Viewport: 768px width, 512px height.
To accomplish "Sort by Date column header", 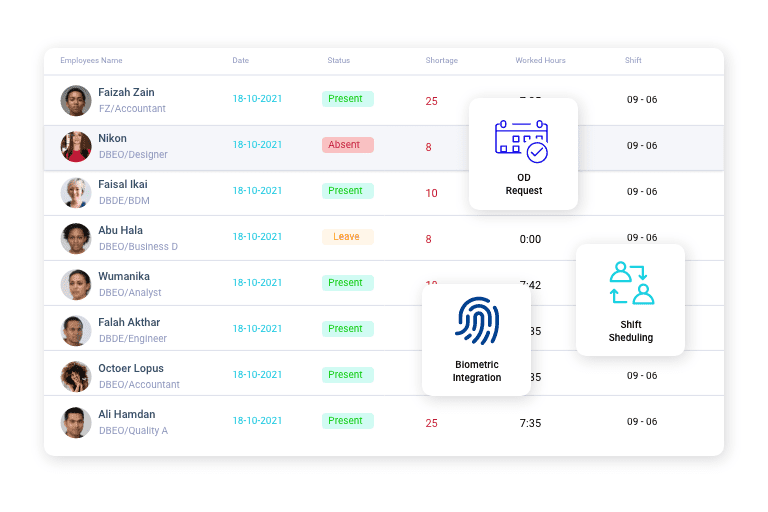I will [x=240, y=60].
